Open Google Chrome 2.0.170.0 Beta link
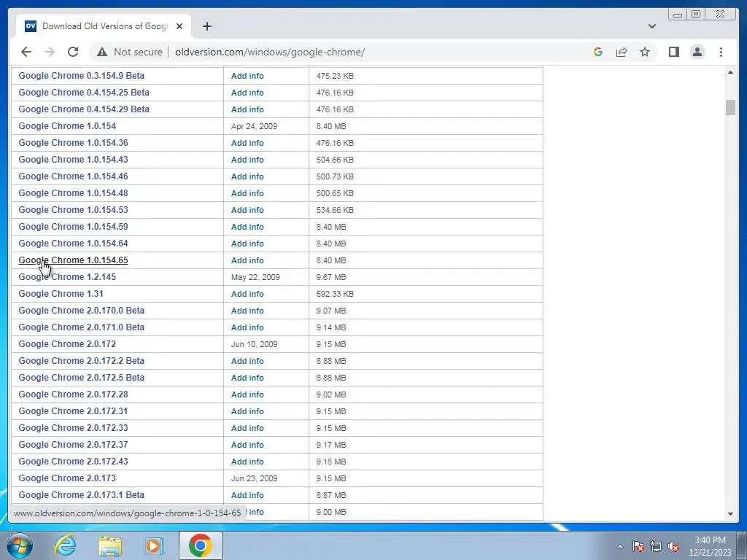The image size is (747, 560). pos(82,311)
